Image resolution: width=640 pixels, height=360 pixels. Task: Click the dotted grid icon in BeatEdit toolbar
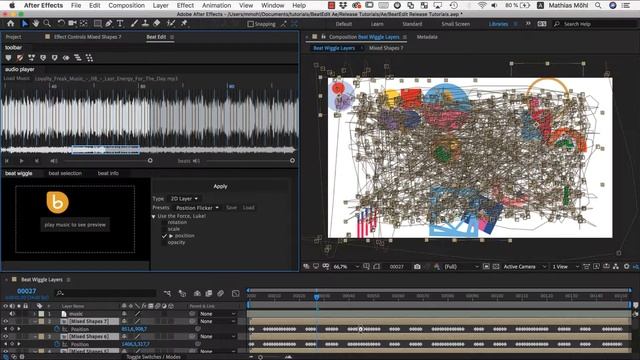[89, 58]
